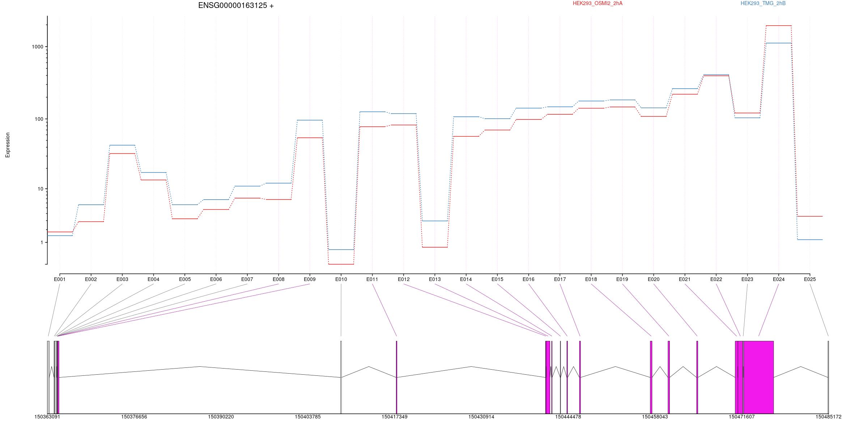Image resolution: width=868 pixels, height=434 pixels.
Task: Click exon label E020
Action: pyautogui.click(x=654, y=279)
